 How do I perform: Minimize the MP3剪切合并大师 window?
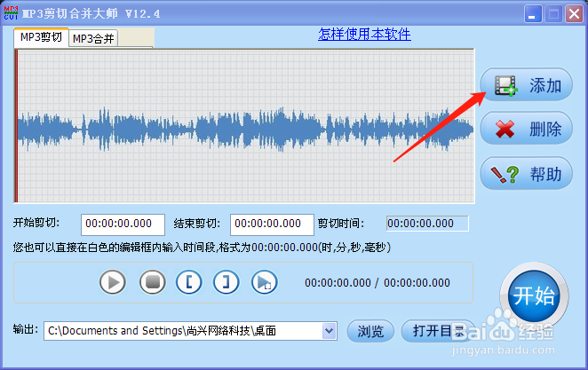coord(533,14)
